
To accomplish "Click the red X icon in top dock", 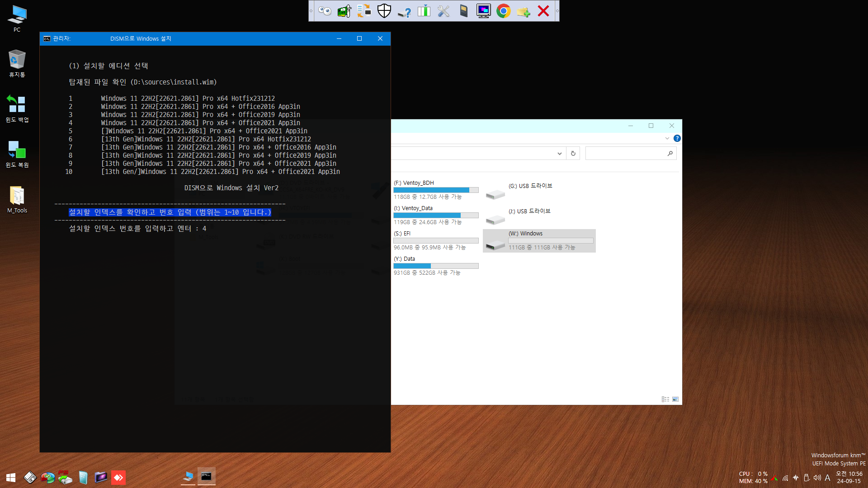I will [x=543, y=11].
